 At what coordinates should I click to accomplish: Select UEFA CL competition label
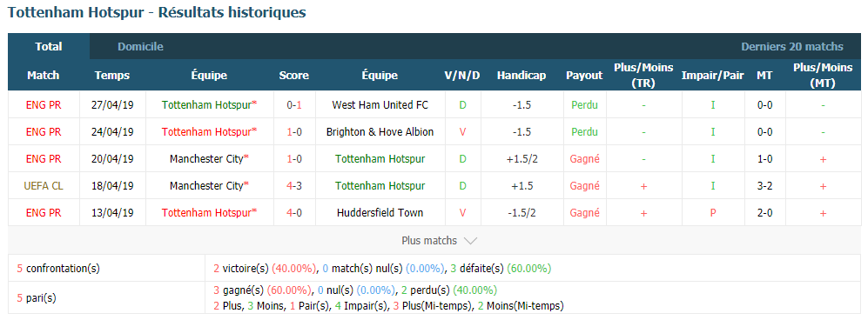(x=44, y=186)
